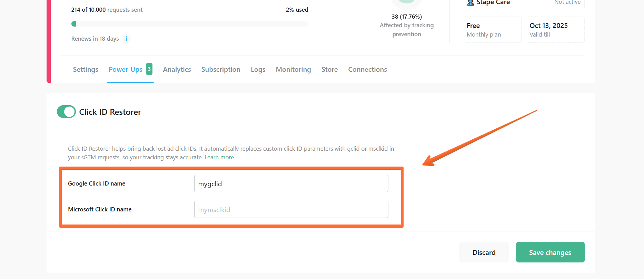Viewport: 644px width, 279px height.
Task: Follow the Learn more link
Action: [x=219, y=157]
